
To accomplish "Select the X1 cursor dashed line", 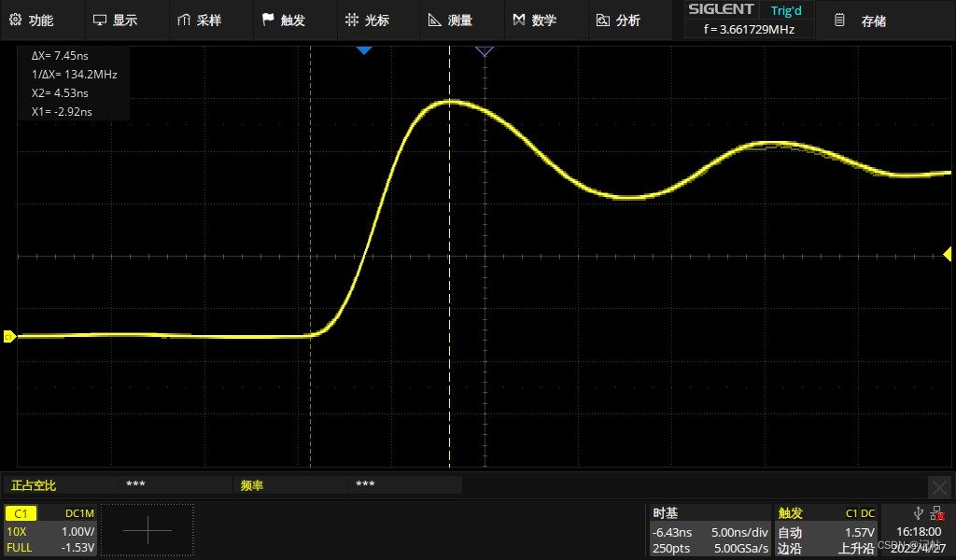I will point(310,256).
